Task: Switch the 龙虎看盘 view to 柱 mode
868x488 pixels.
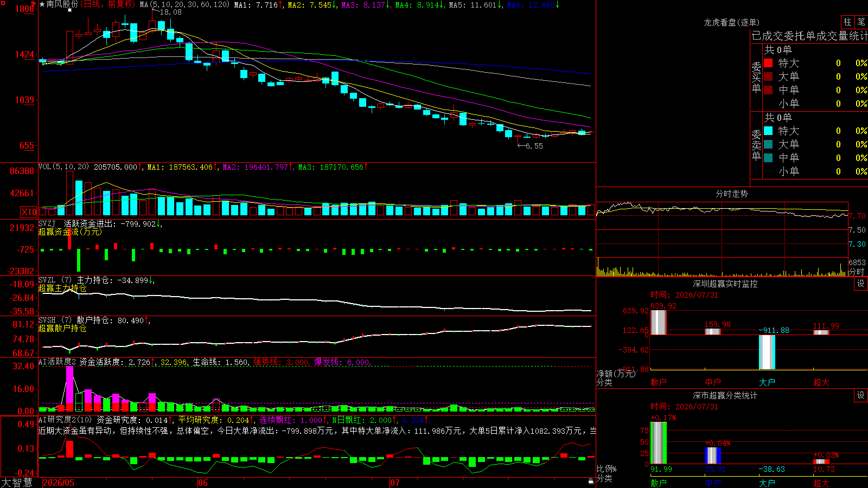Action: pos(847,22)
